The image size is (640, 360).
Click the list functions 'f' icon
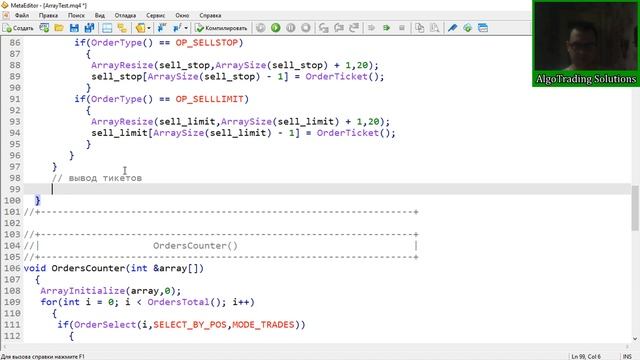tap(177, 28)
